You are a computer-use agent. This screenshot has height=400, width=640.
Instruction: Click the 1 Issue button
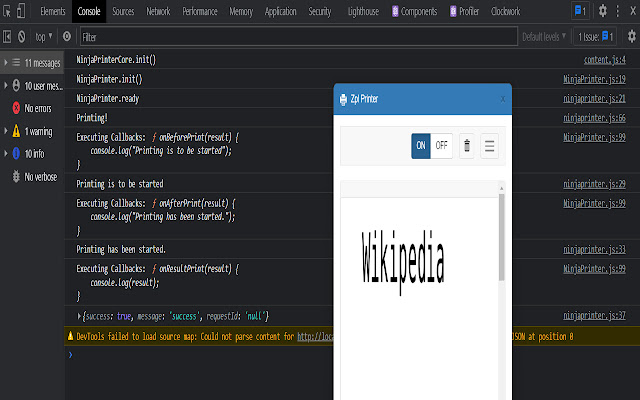[595, 37]
